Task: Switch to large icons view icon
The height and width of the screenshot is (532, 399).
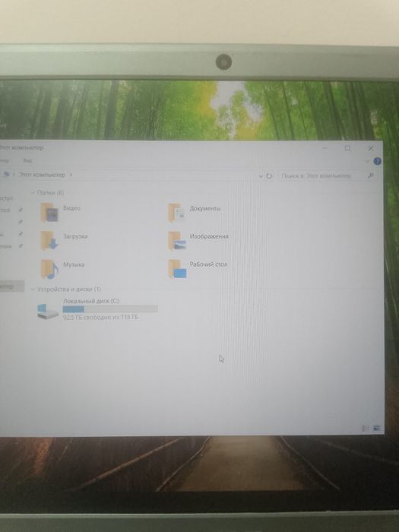Action: pyautogui.click(x=377, y=429)
